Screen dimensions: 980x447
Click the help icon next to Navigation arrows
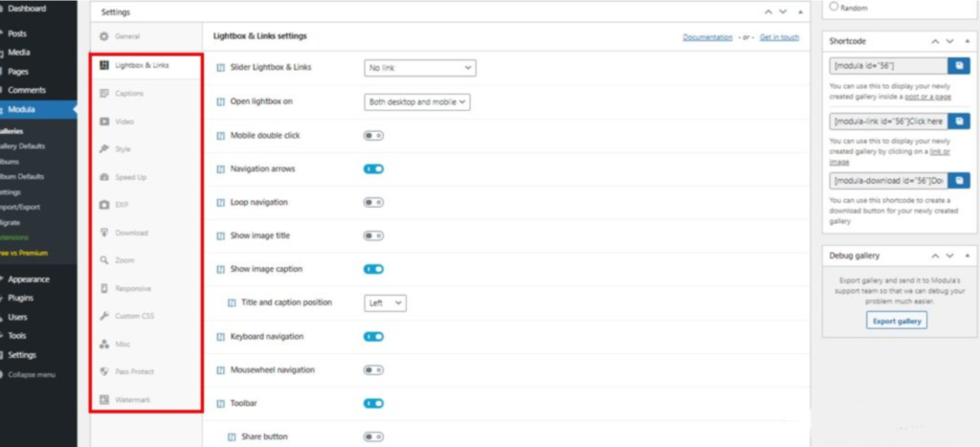click(x=221, y=169)
